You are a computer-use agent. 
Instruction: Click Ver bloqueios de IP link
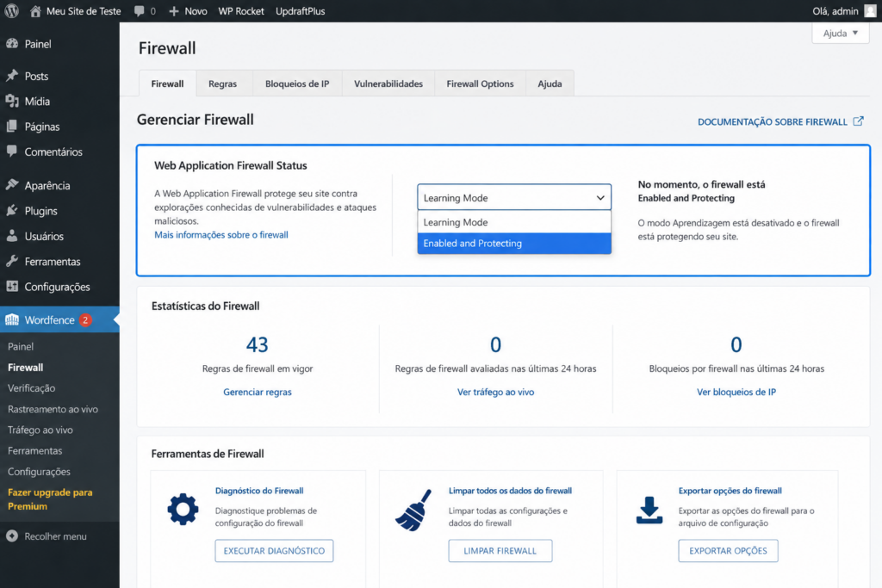[736, 392]
